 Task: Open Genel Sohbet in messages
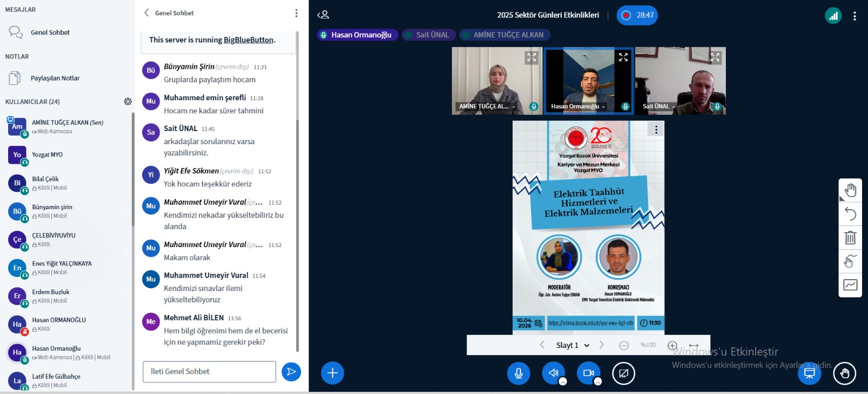pyautogui.click(x=50, y=33)
